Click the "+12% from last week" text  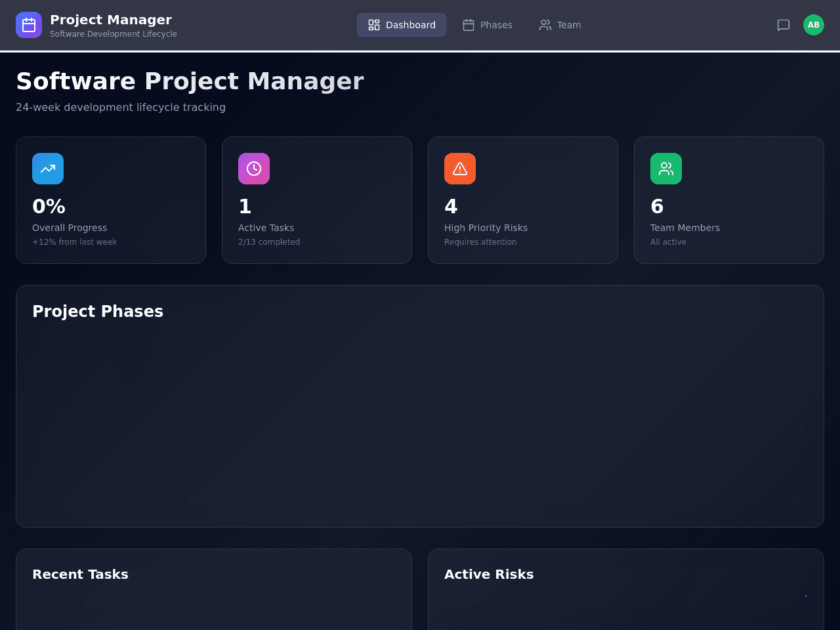pos(74,242)
